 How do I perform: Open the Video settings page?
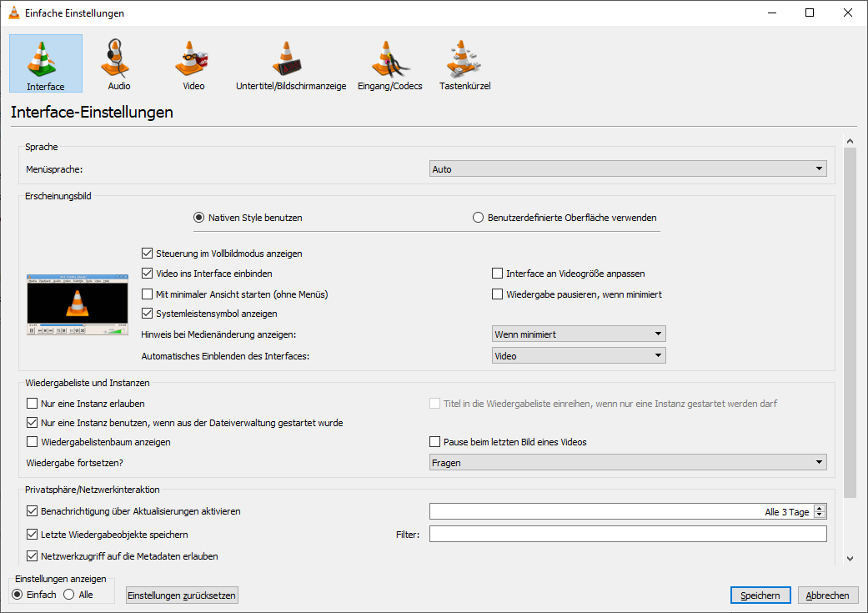[192, 63]
